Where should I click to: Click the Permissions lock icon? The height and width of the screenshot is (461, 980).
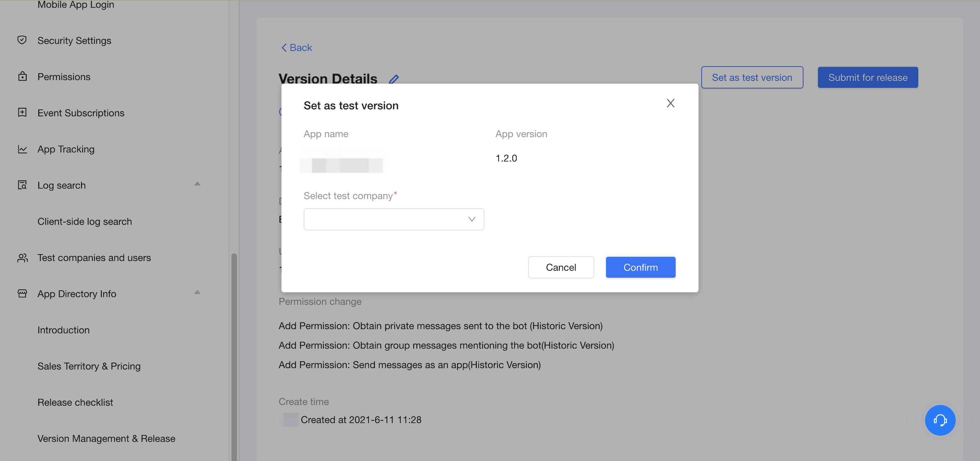(x=22, y=76)
